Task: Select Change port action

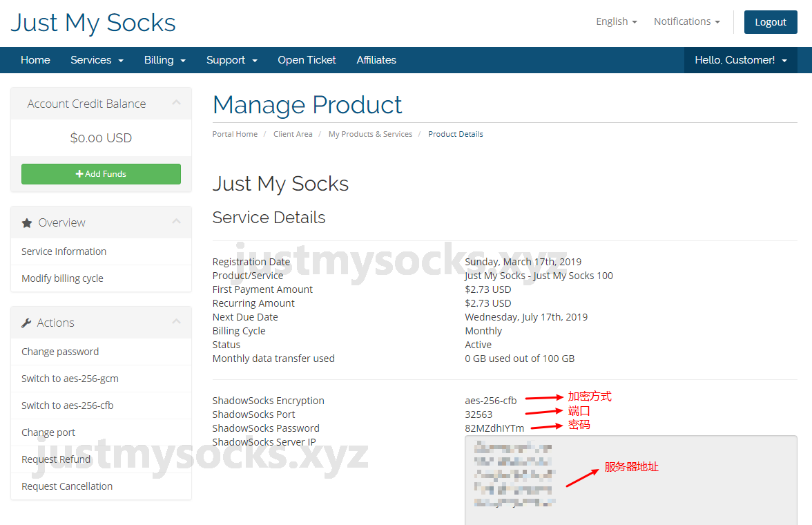Action: pos(101,432)
